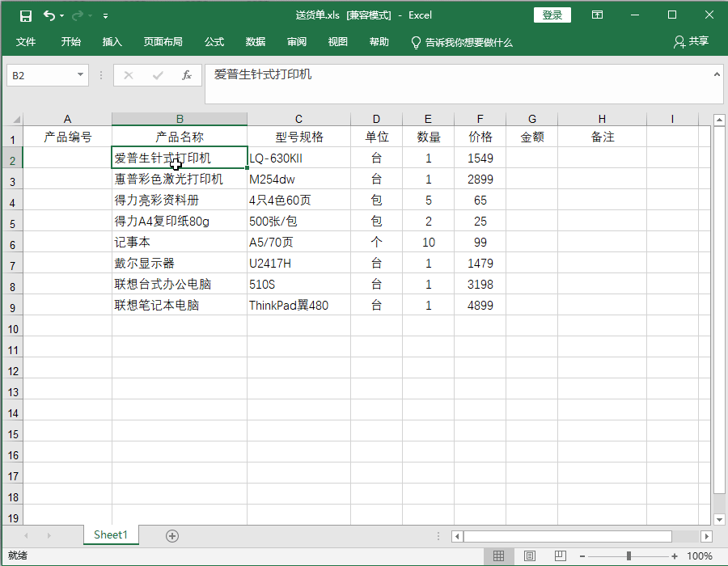
Task: Click the 共享 share button
Action: coord(691,42)
